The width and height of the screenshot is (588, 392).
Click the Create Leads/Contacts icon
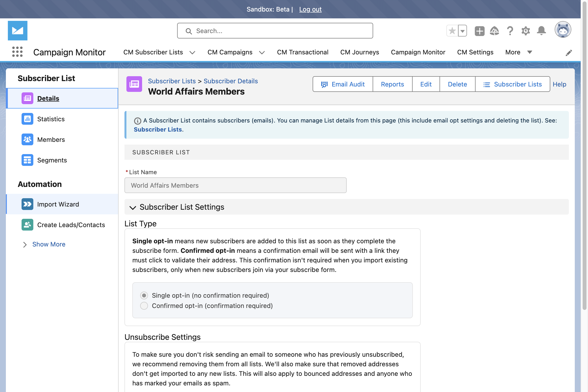click(x=27, y=224)
